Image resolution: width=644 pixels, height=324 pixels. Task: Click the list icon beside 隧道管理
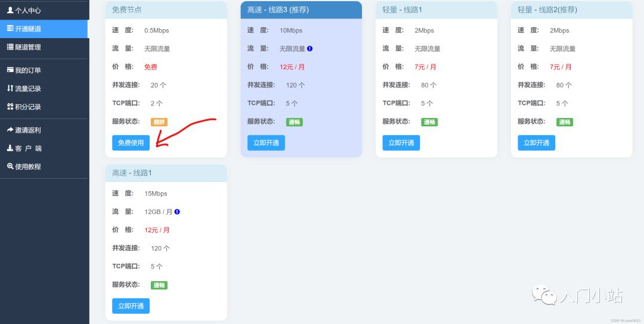click(10, 47)
